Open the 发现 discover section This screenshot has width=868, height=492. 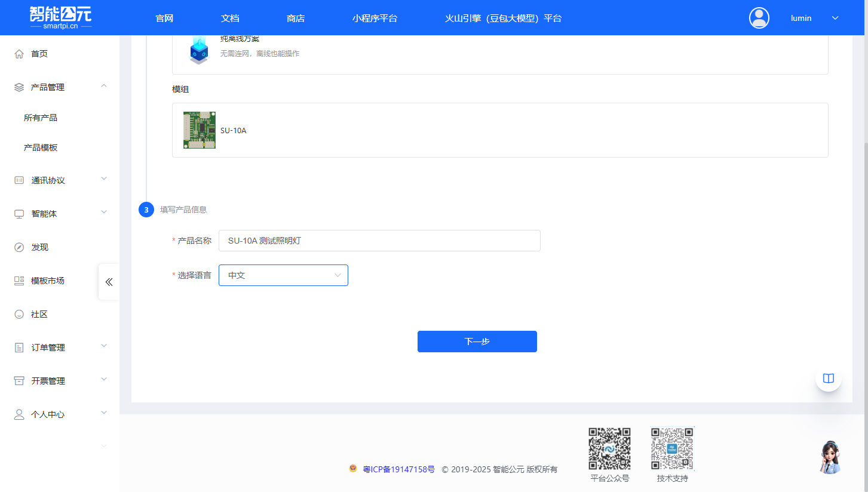tap(40, 247)
